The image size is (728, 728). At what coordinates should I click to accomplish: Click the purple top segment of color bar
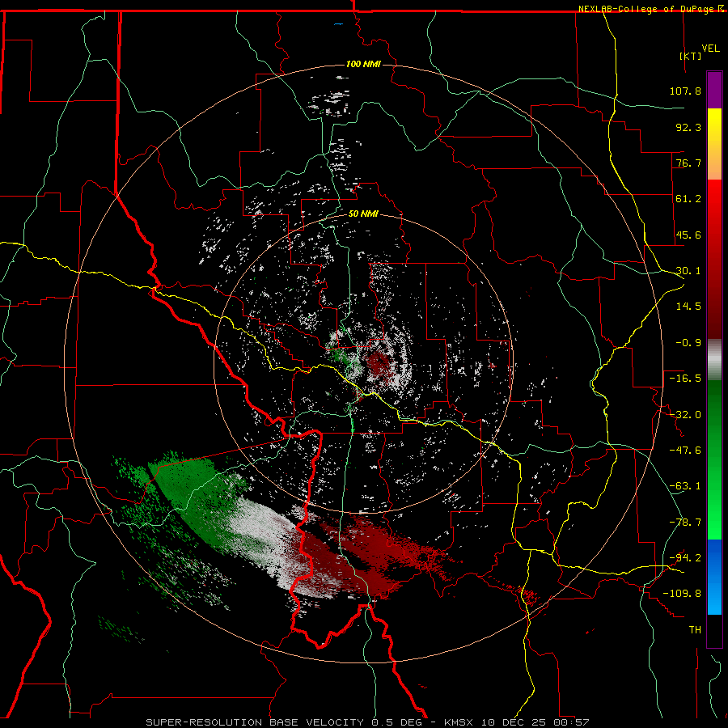pyautogui.click(x=714, y=90)
